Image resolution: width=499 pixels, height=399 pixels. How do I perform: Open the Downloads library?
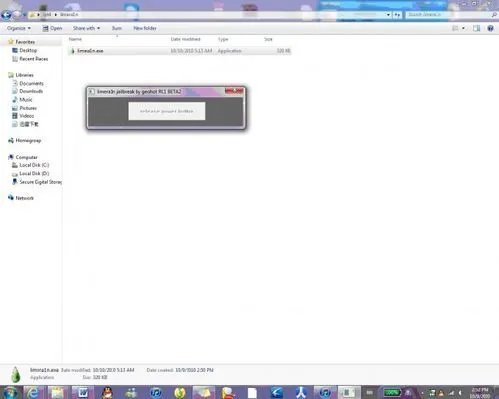[x=31, y=91]
